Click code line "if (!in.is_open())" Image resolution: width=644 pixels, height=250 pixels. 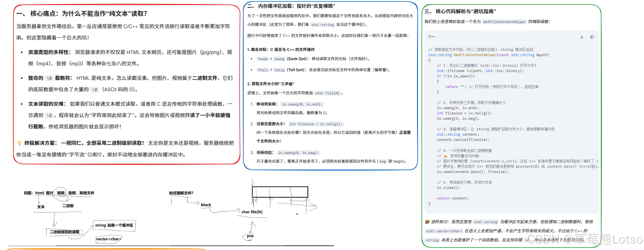click(x=456, y=76)
